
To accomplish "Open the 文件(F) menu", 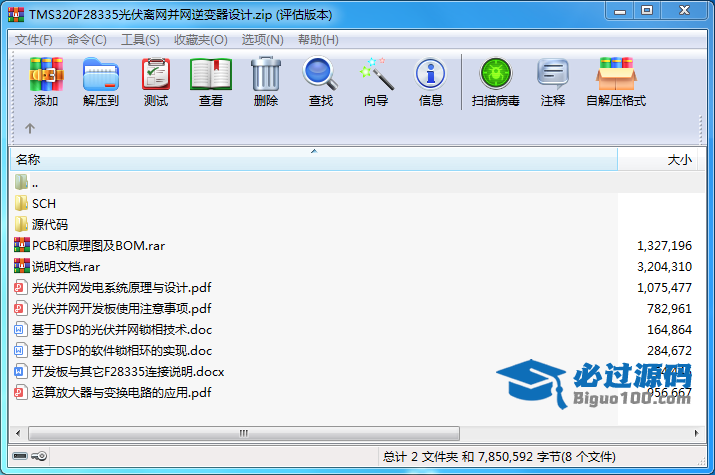I will [34, 40].
